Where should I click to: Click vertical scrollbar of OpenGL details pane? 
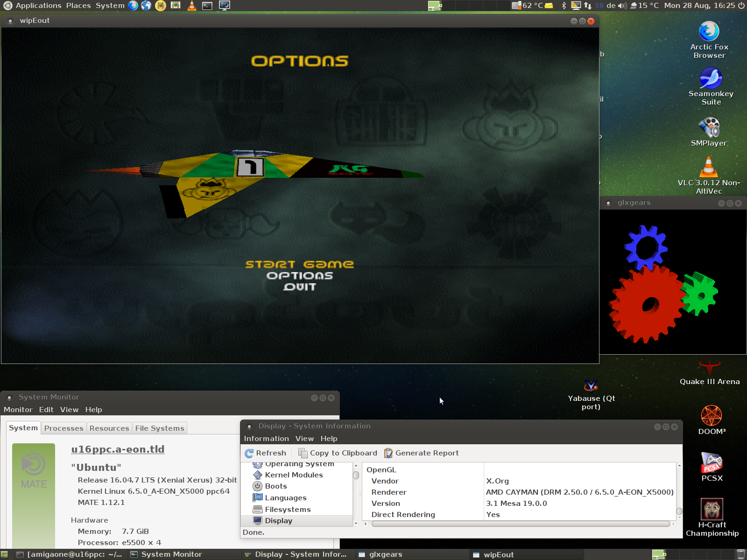click(x=679, y=491)
